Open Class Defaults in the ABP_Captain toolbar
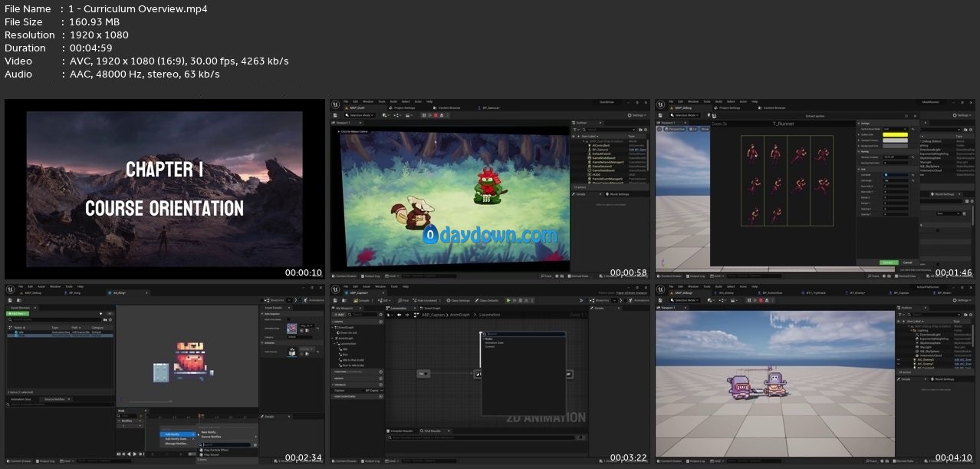 pyautogui.click(x=488, y=300)
